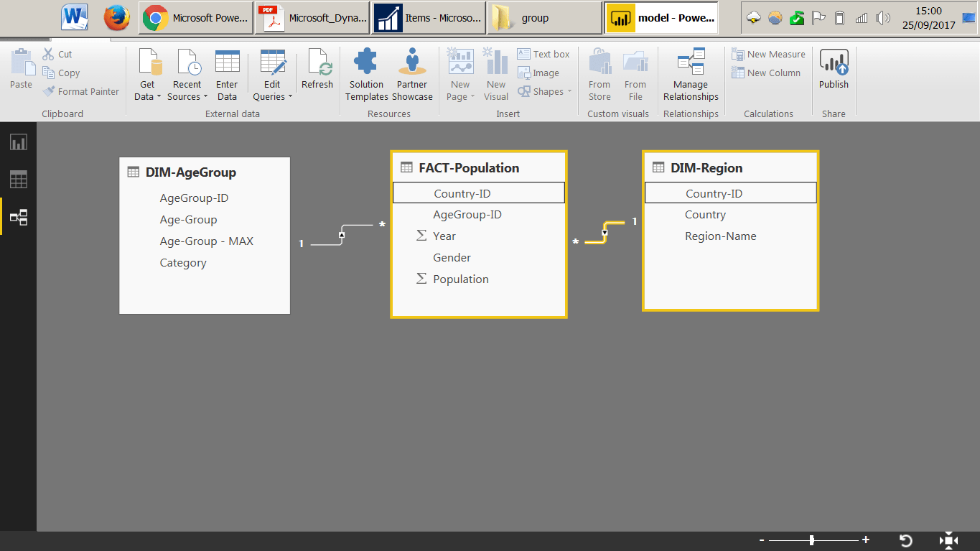Viewport: 980px width, 551px height.
Task: Click the Paste icon
Action: [x=22, y=69]
